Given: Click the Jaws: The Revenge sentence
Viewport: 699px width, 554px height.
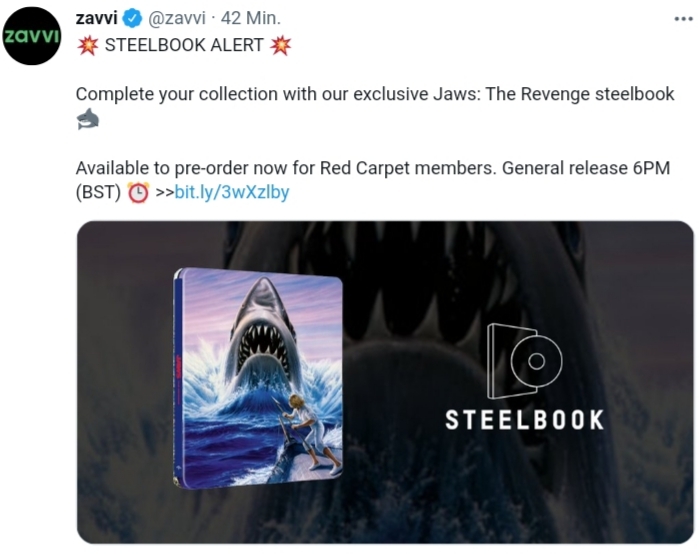Looking at the screenshot, I should click(x=375, y=94).
